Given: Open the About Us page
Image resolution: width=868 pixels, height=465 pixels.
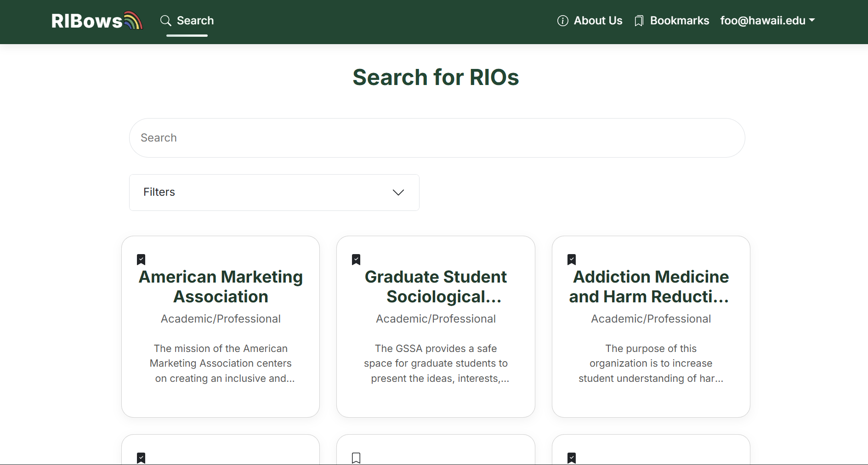Looking at the screenshot, I should pyautogui.click(x=598, y=21).
